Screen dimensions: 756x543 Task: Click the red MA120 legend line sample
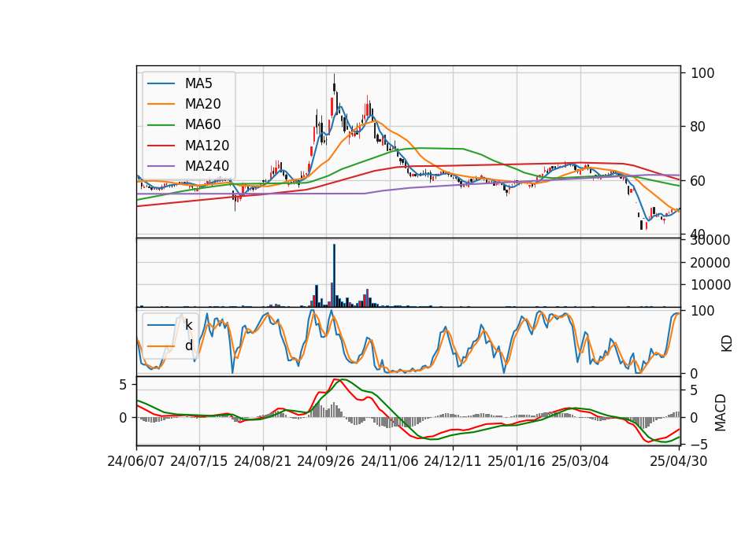pyautogui.click(x=161, y=146)
